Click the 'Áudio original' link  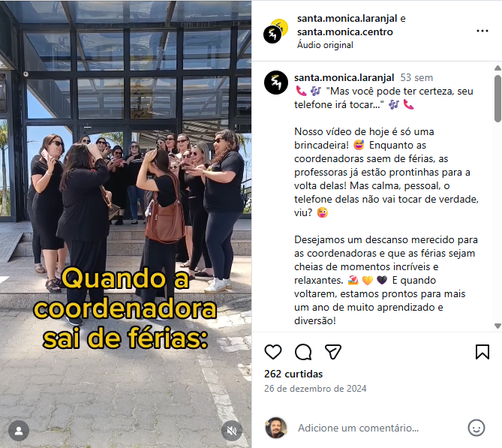pos(325,45)
